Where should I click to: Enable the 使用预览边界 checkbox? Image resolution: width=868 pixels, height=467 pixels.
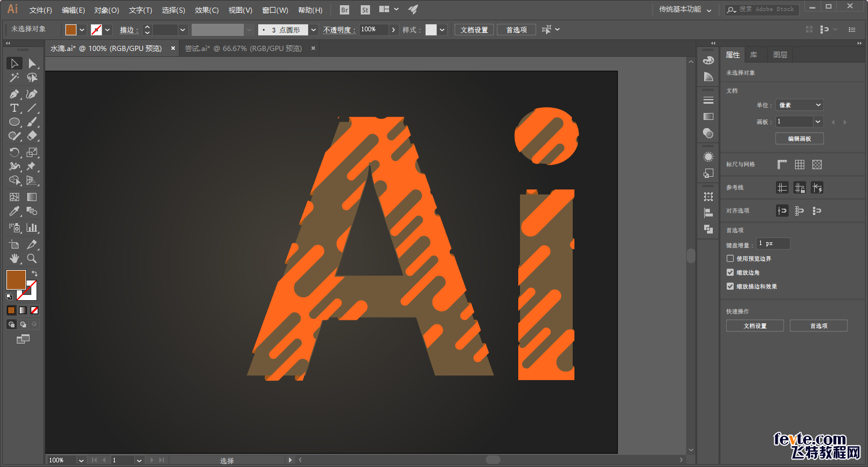730,258
